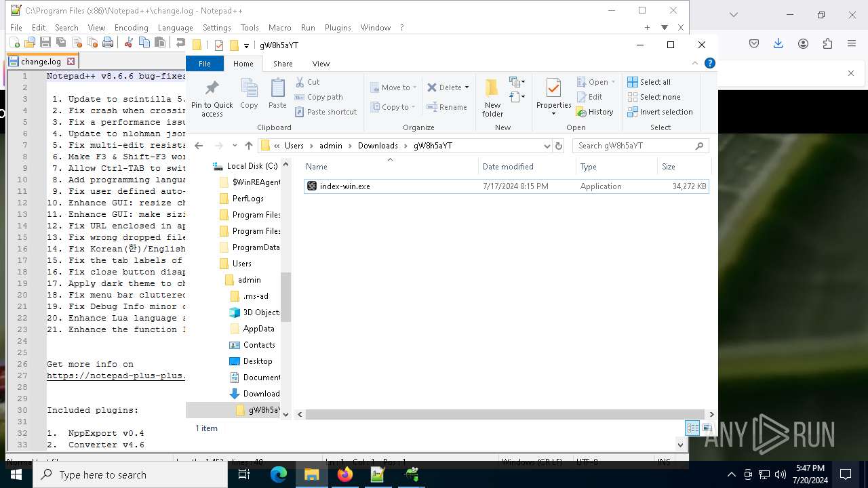Expand the address bar history dropdown
The image size is (868, 488).
point(547,146)
